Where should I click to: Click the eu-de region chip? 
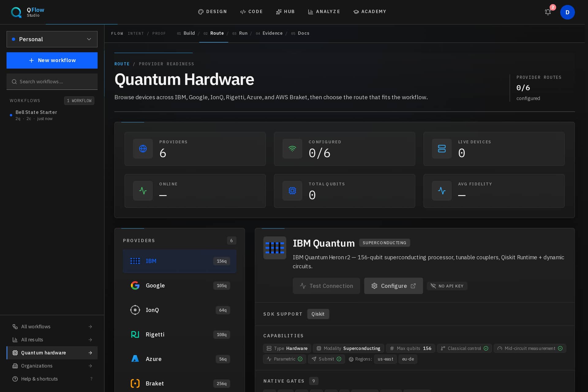pyautogui.click(x=408, y=359)
